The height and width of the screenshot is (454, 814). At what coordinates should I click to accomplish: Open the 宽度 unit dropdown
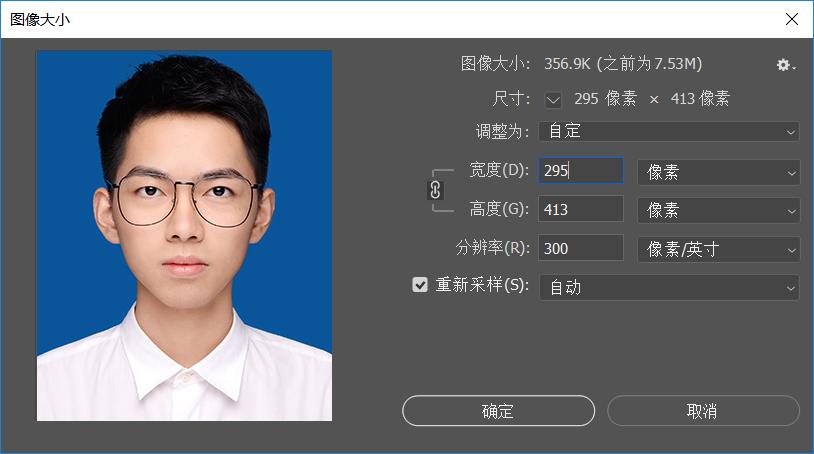coord(718,172)
